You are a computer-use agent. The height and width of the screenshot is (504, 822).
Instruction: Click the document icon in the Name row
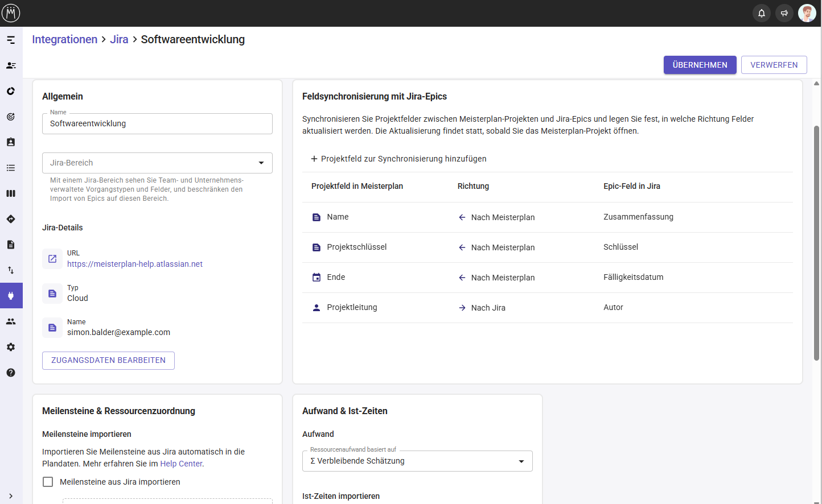pyautogui.click(x=317, y=217)
